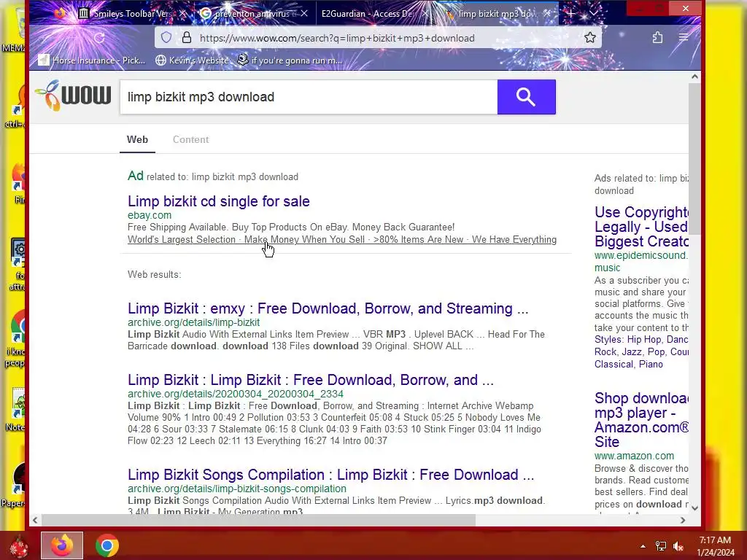Open the Limp Bizkit : emxy result
The image size is (747, 560).
point(328,308)
